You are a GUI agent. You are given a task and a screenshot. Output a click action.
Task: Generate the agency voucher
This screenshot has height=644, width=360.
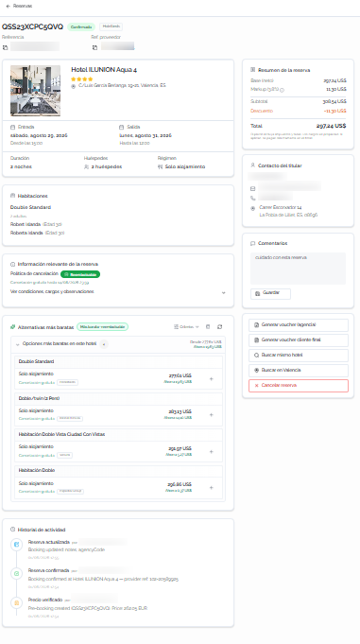coord(299,325)
